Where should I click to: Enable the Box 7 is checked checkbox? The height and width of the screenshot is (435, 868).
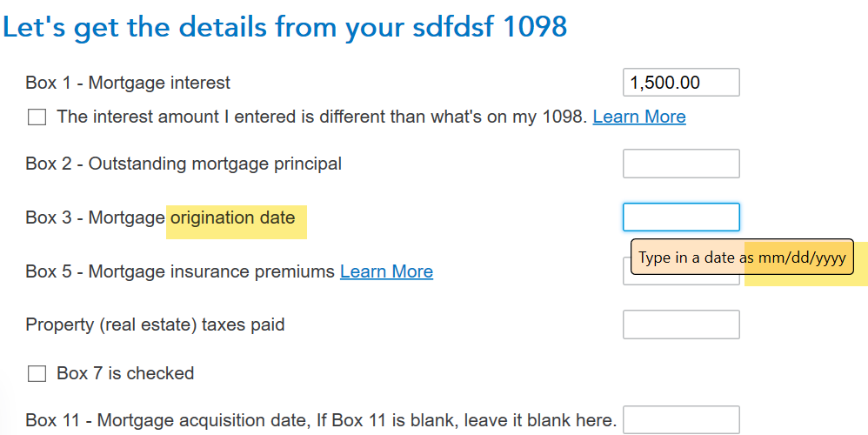click(x=37, y=374)
